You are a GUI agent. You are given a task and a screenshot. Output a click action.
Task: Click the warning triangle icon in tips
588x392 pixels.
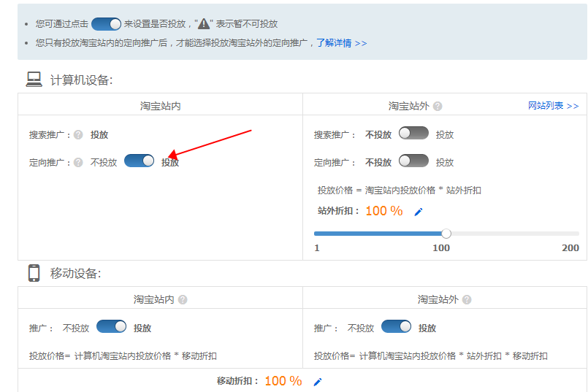204,24
